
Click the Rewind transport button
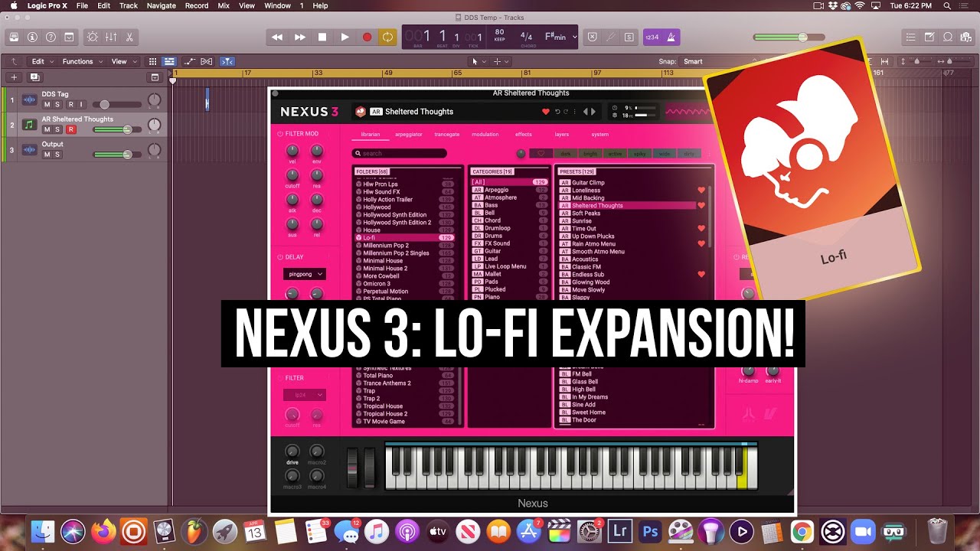click(x=277, y=37)
